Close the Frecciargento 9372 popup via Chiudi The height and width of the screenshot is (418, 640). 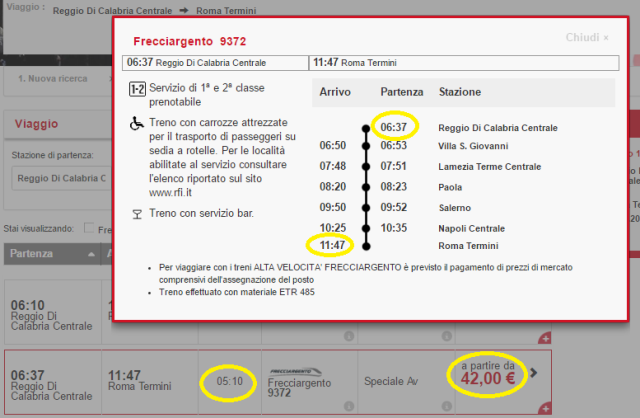pyautogui.click(x=587, y=38)
